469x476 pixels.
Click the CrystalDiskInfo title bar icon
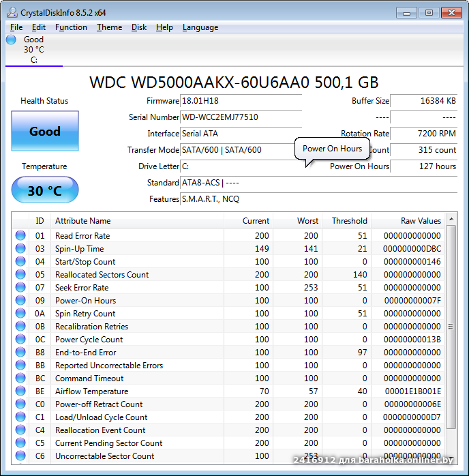point(12,12)
